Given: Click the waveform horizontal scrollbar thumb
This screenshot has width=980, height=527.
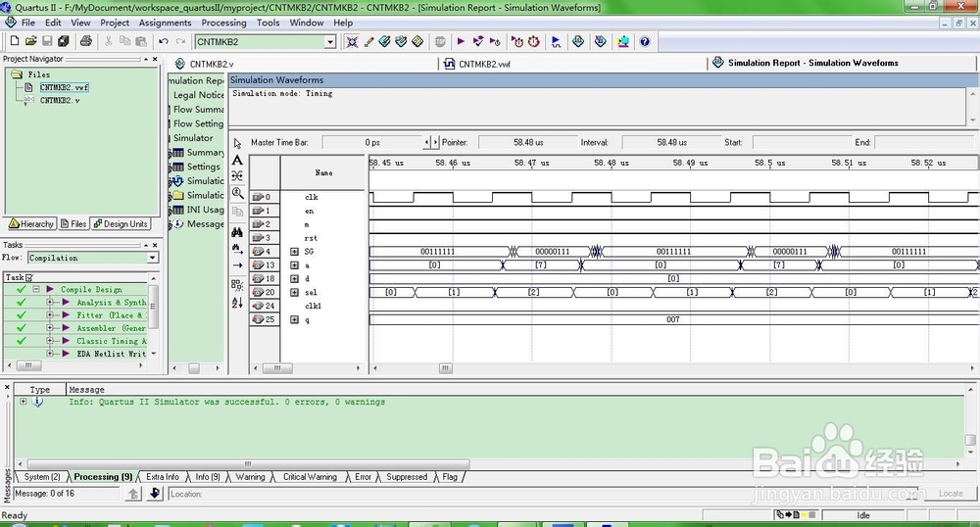Looking at the screenshot, I should click(445, 368).
